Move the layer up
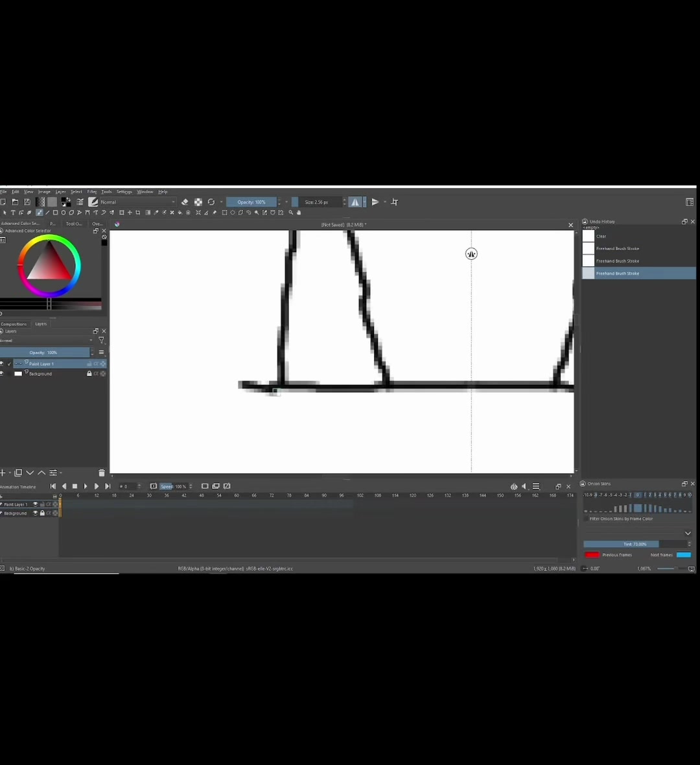This screenshot has height=765, width=700. pos(41,473)
